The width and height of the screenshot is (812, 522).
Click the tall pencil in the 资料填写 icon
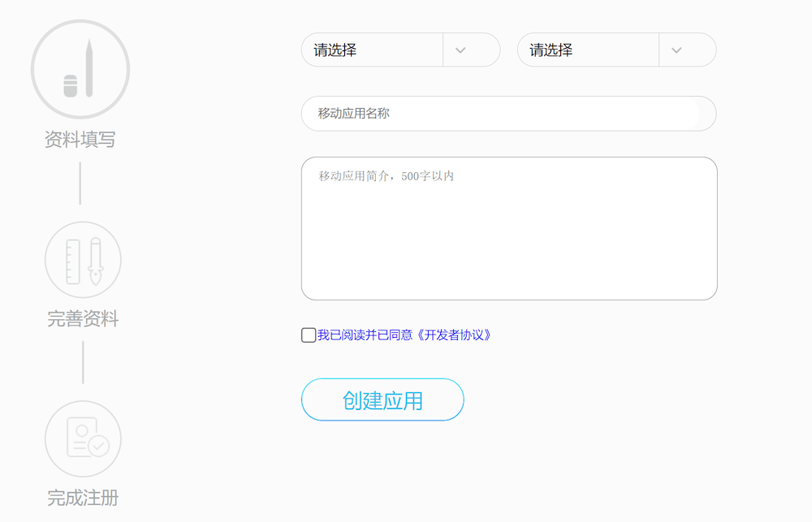coord(89,68)
